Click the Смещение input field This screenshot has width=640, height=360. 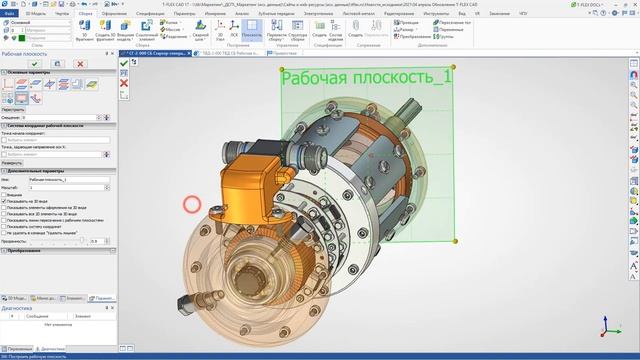[60, 118]
